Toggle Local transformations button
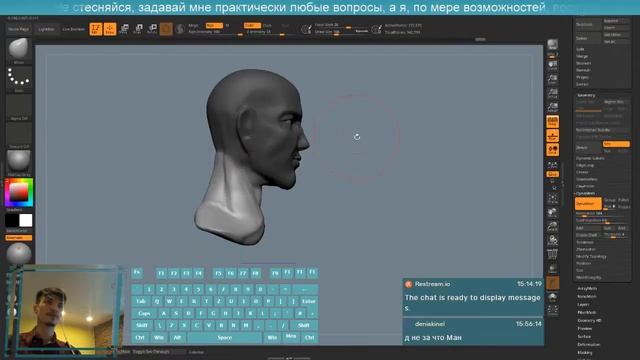This screenshot has height=360, width=640. 553,150
